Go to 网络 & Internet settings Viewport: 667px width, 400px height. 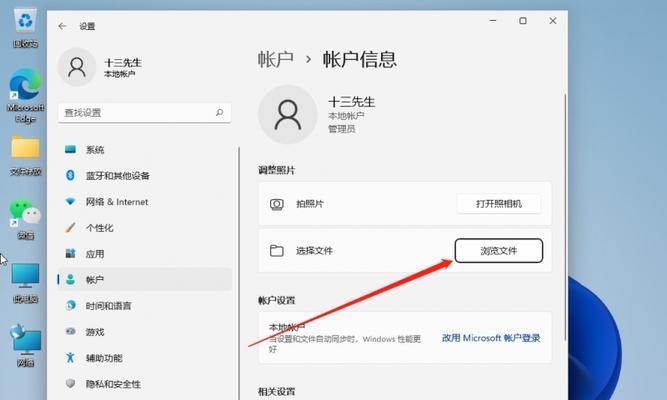[x=145, y=202]
